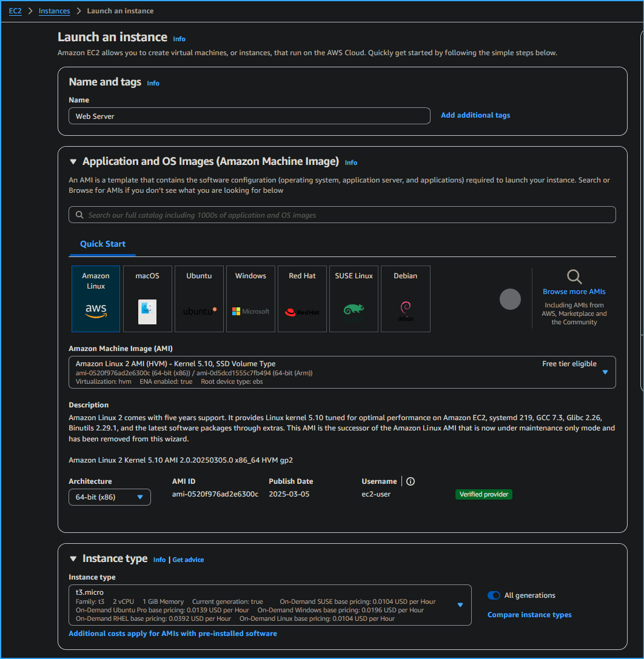Open the Amazon Machine Image dropdown

605,372
